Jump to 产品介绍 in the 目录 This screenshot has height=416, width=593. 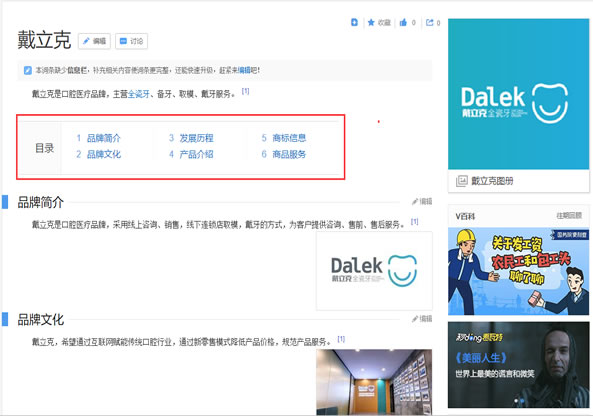coord(196,154)
